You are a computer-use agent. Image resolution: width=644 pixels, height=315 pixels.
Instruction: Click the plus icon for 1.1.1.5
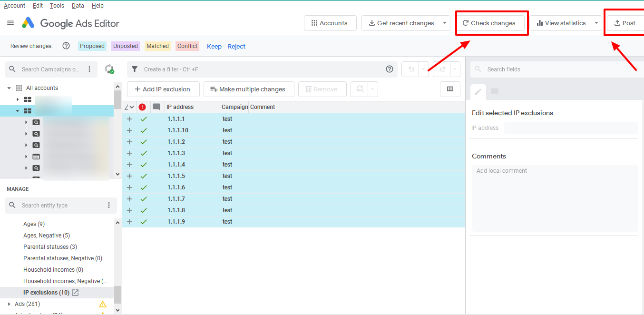pyautogui.click(x=129, y=176)
